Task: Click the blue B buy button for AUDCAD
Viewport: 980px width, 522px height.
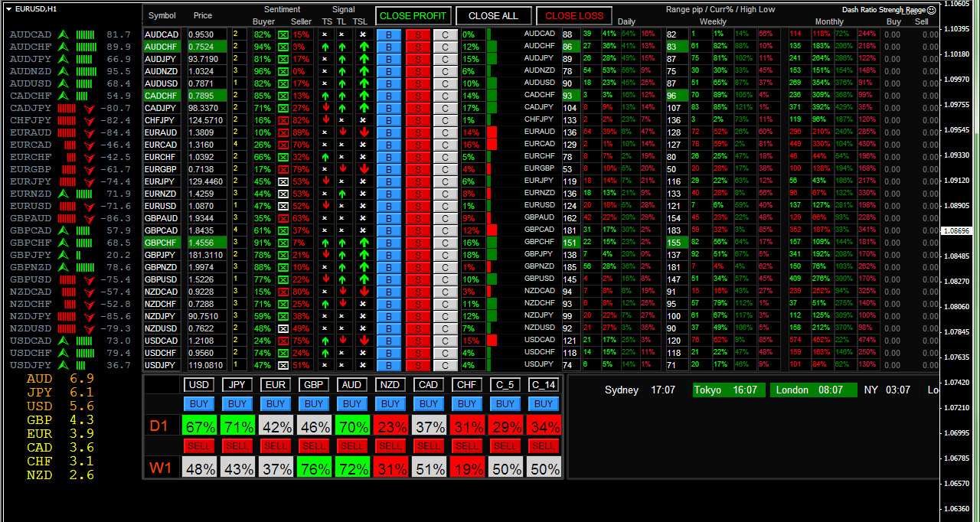Action: click(389, 35)
